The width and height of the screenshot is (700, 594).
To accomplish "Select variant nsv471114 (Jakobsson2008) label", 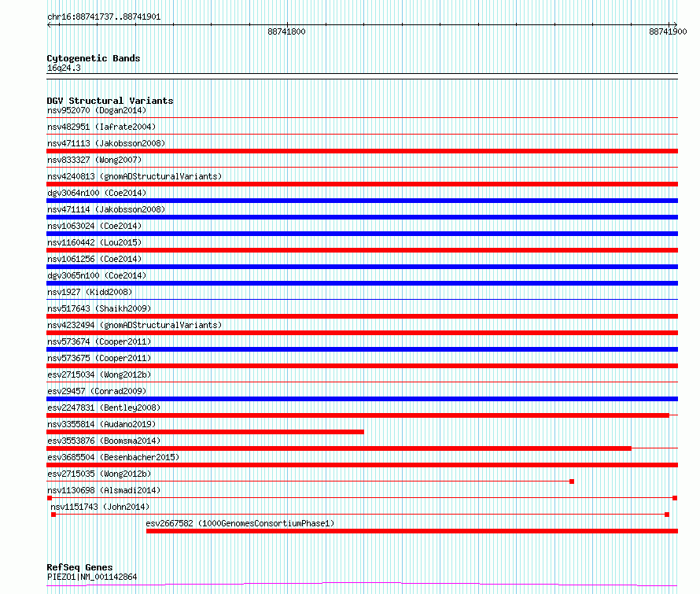I will 106,209.
